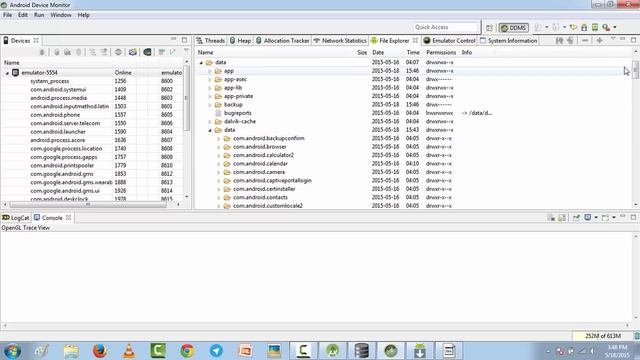Image resolution: width=640 pixels, height=360 pixels.
Task: Select the bugreports entry
Action: 238,113
